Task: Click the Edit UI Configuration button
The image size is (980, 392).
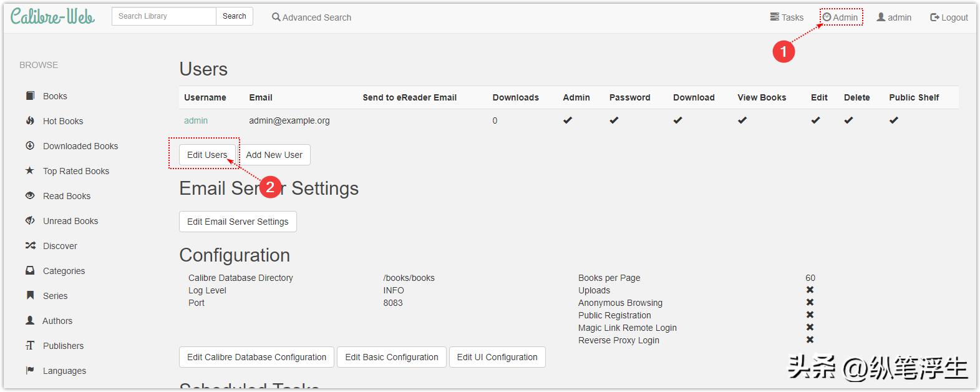Action: tap(497, 357)
